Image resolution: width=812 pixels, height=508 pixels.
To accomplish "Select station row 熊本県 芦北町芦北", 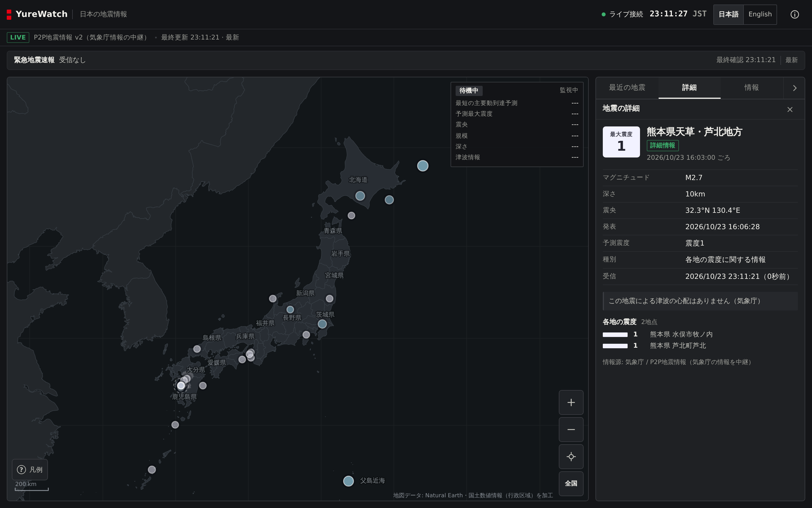I will coord(700,346).
